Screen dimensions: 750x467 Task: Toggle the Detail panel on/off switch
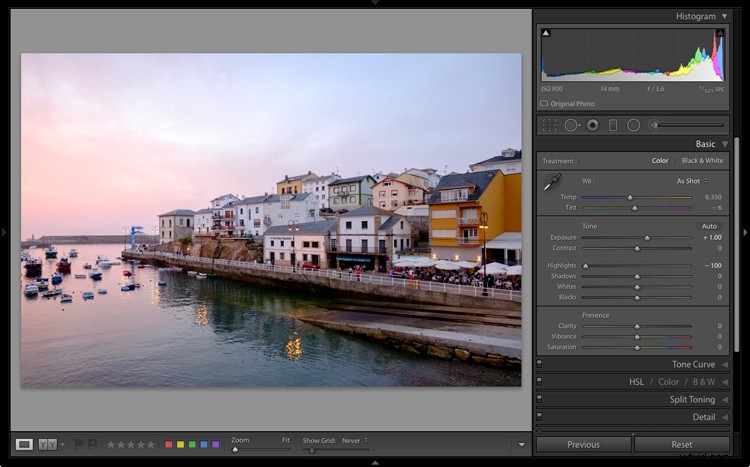pos(540,417)
